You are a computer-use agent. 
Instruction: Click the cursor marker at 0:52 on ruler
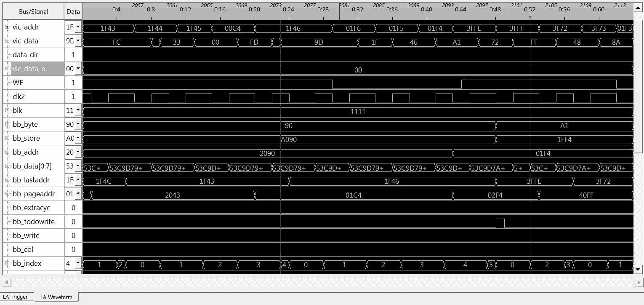[530, 18]
